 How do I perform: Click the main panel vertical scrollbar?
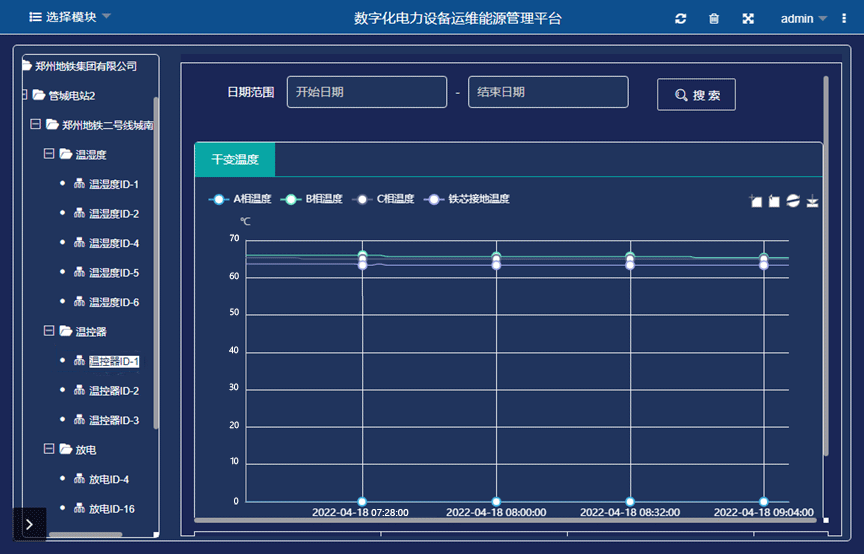pos(825,266)
